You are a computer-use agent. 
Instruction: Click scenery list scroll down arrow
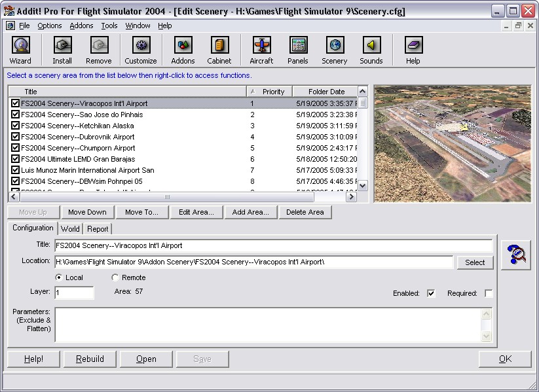(362, 186)
